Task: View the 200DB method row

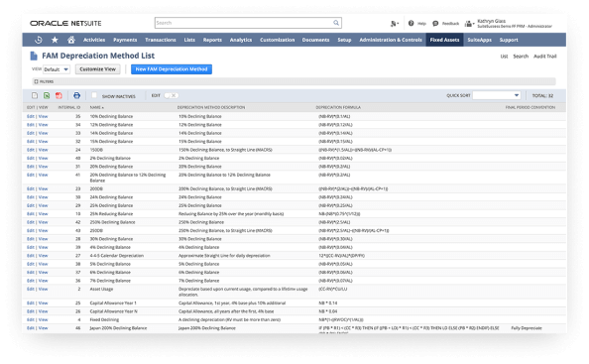Action: pyautogui.click(x=44, y=189)
